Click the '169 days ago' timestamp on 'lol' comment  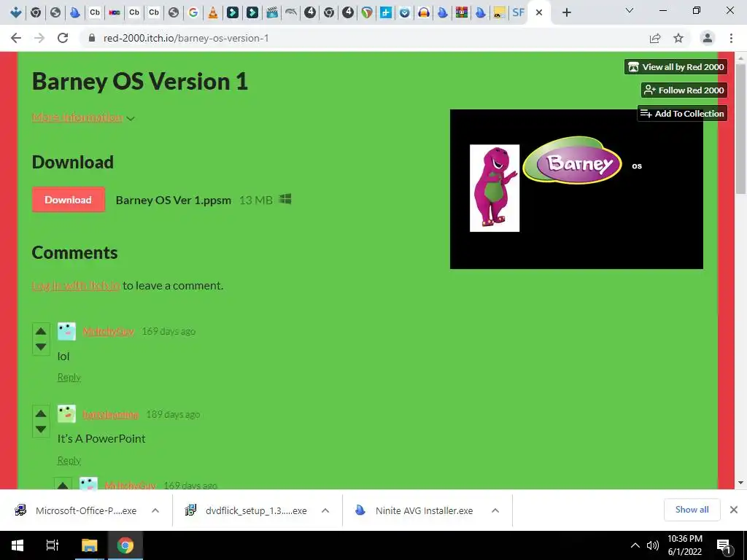pyautogui.click(x=169, y=332)
